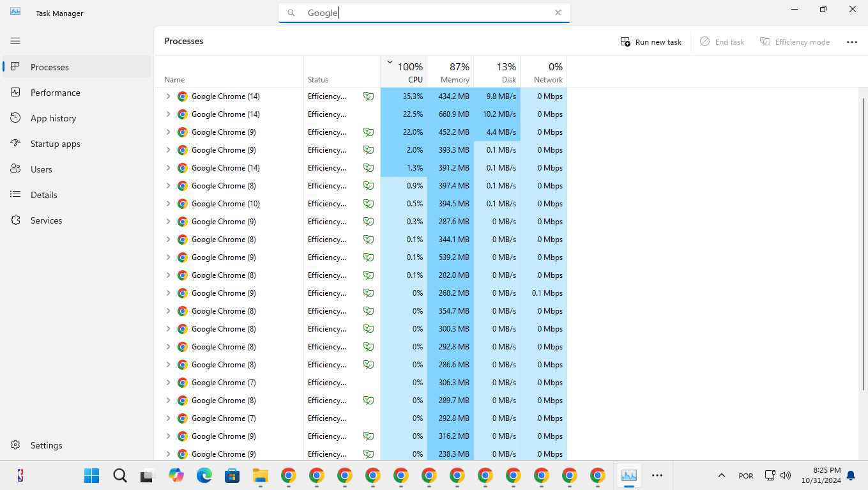Click the Run new task button
The image size is (868, 490).
point(651,42)
